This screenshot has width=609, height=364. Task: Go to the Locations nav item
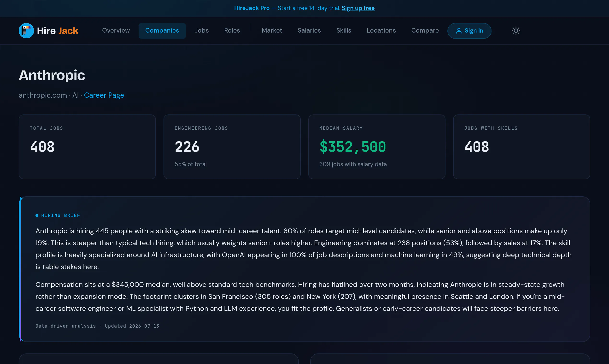coord(381,30)
